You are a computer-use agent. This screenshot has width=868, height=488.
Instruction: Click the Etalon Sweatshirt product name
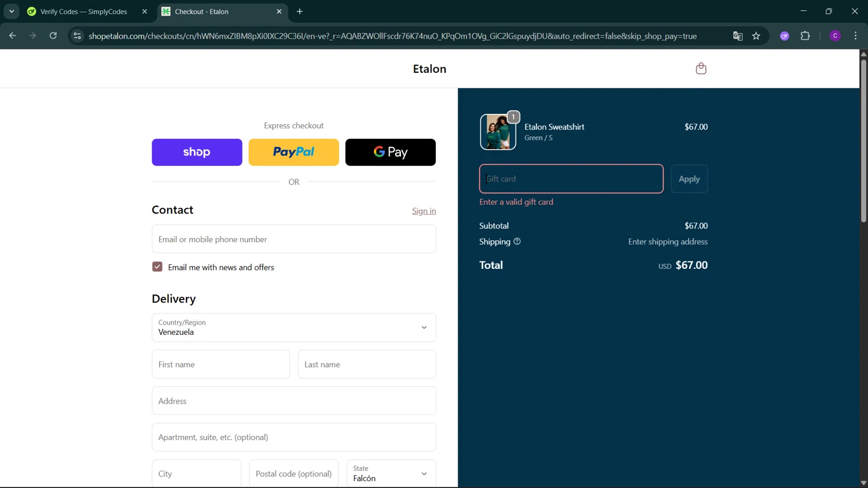click(554, 127)
